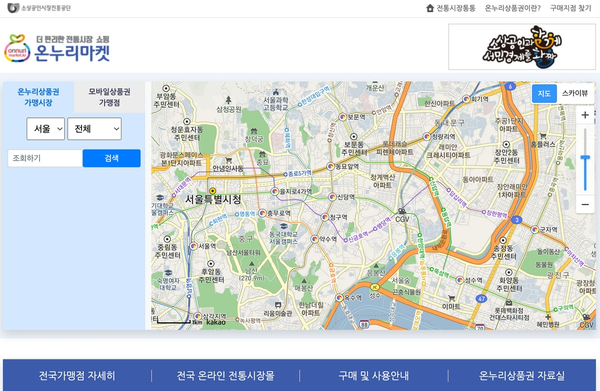Click the 화양동 주민센터 marker
This screenshot has width=600, height=391.
[509, 272]
